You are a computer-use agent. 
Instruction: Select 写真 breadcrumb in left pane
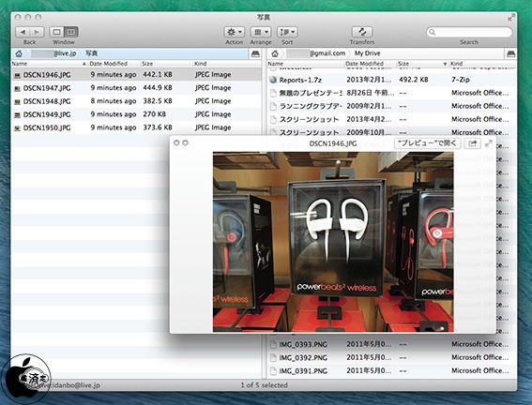[91, 53]
